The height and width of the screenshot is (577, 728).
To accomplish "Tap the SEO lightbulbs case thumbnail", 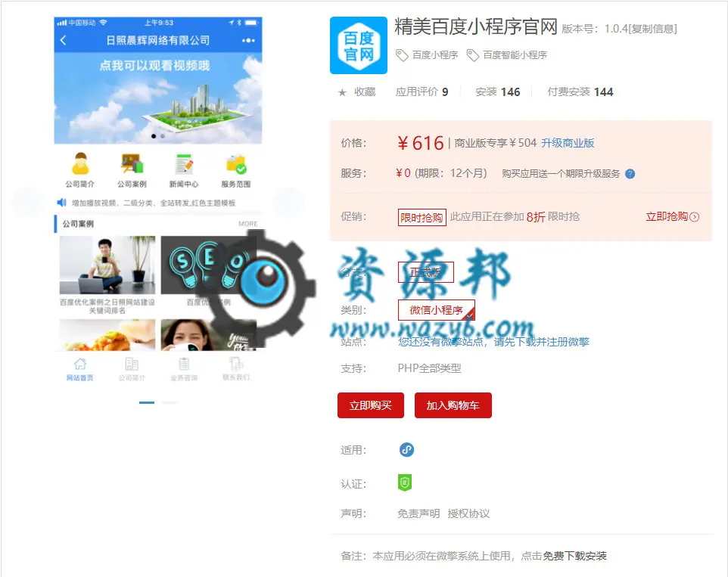I will (x=208, y=265).
